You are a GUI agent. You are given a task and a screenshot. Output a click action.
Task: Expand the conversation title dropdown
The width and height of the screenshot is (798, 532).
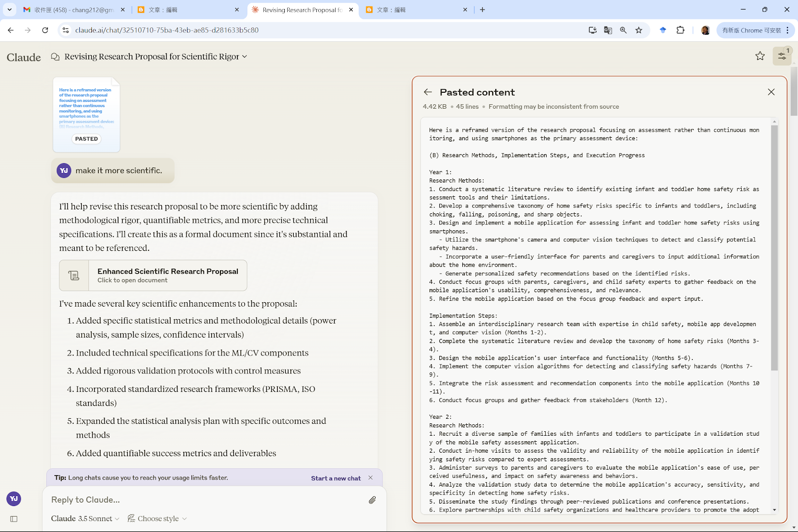click(x=244, y=57)
